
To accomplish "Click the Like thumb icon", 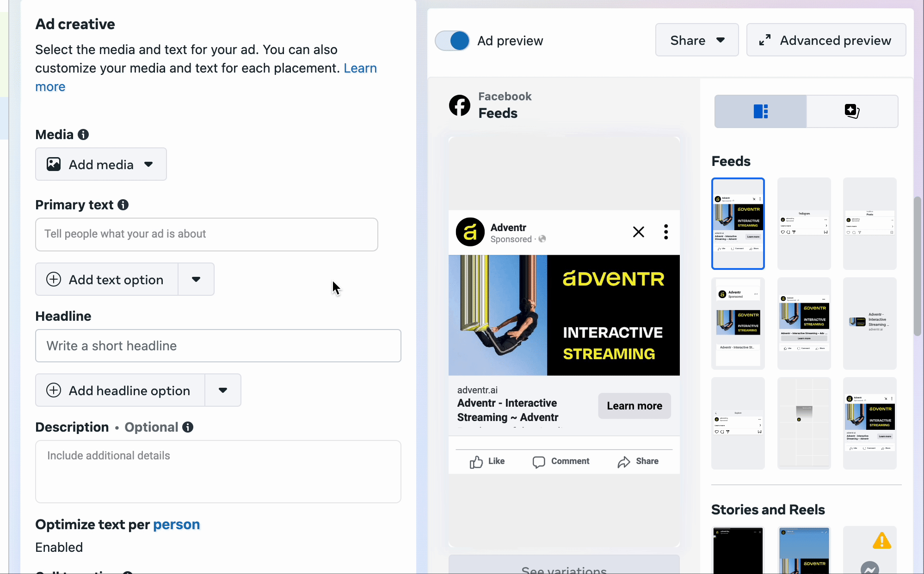I will [476, 462].
